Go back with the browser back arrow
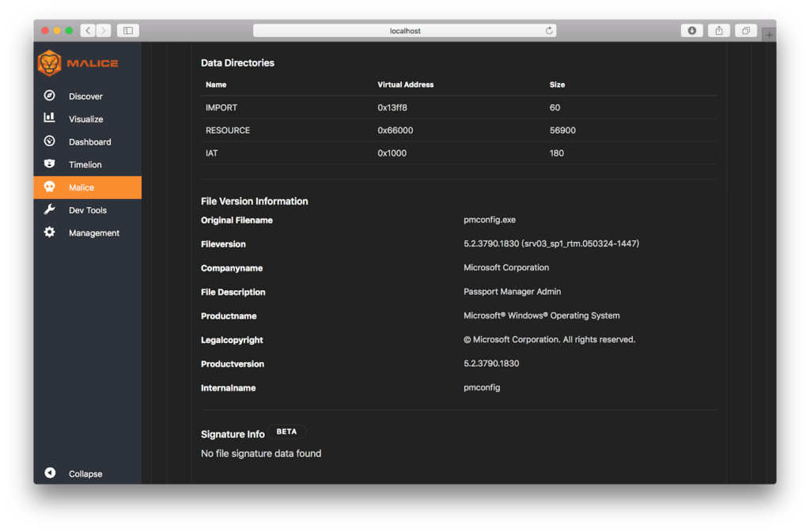The width and height of the screenshot is (810, 532). [88, 31]
